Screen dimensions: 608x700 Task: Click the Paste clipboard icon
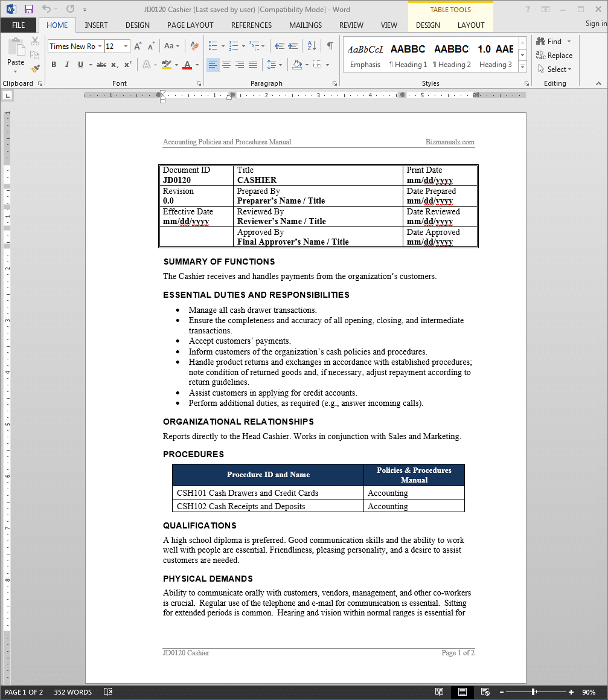(x=16, y=48)
